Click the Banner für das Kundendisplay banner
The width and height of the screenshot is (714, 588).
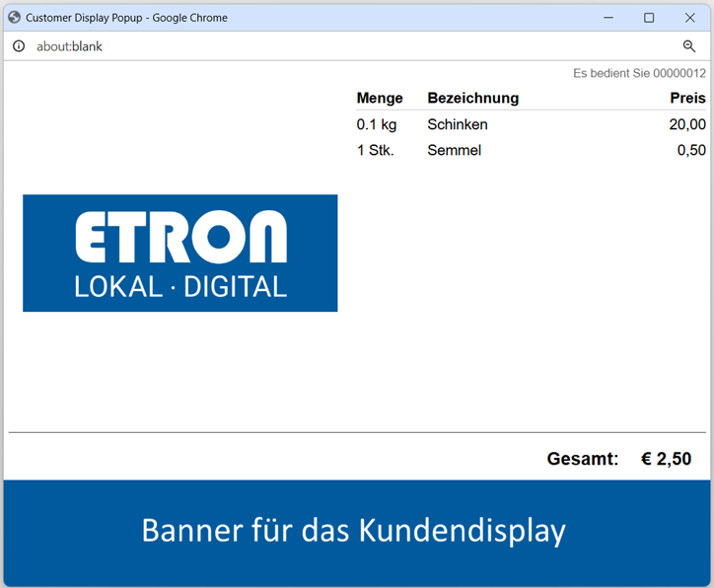tap(355, 531)
